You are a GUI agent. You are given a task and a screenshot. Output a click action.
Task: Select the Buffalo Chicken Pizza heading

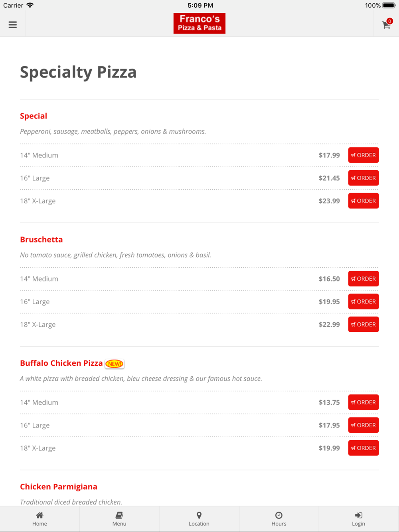(61, 363)
